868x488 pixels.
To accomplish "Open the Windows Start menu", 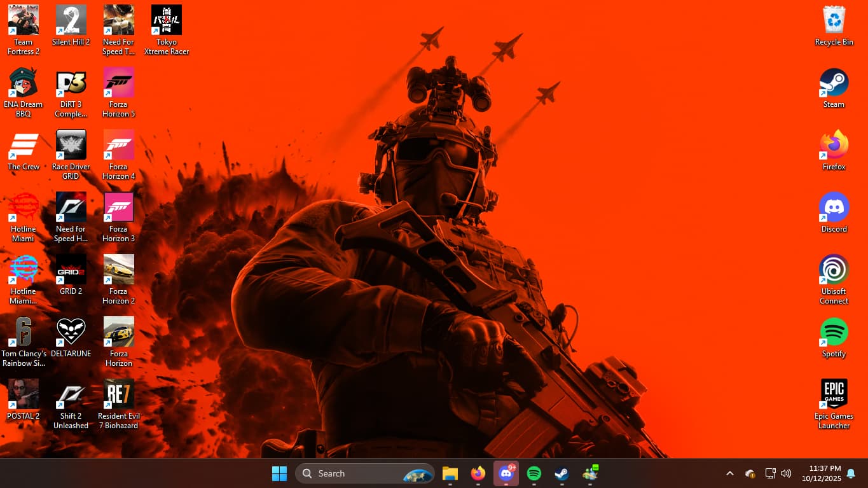I will [279, 473].
